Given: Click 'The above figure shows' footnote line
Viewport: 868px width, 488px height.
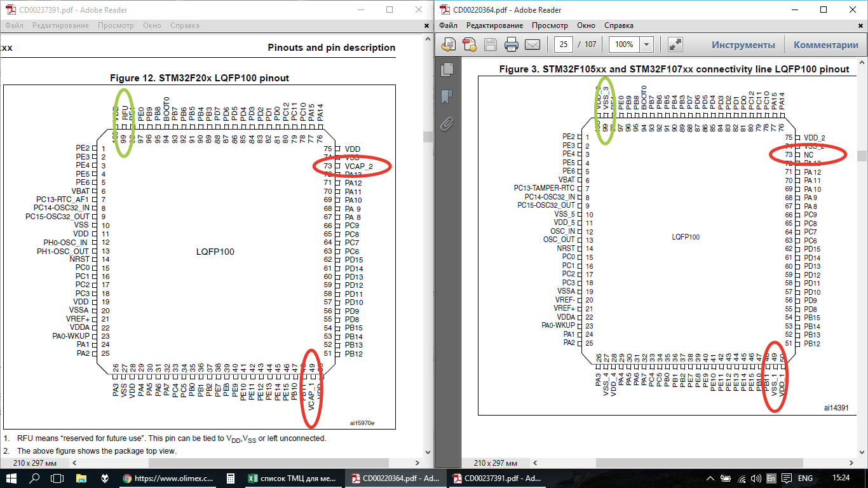Looking at the screenshot, I should (x=97, y=451).
